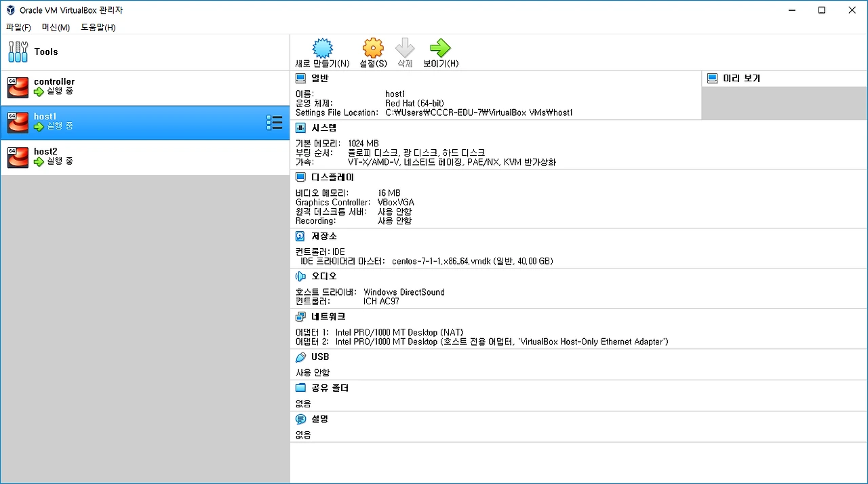Open the Help (도움말) menu
Screen dimensions: 868x484
click(x=98, y=27)
